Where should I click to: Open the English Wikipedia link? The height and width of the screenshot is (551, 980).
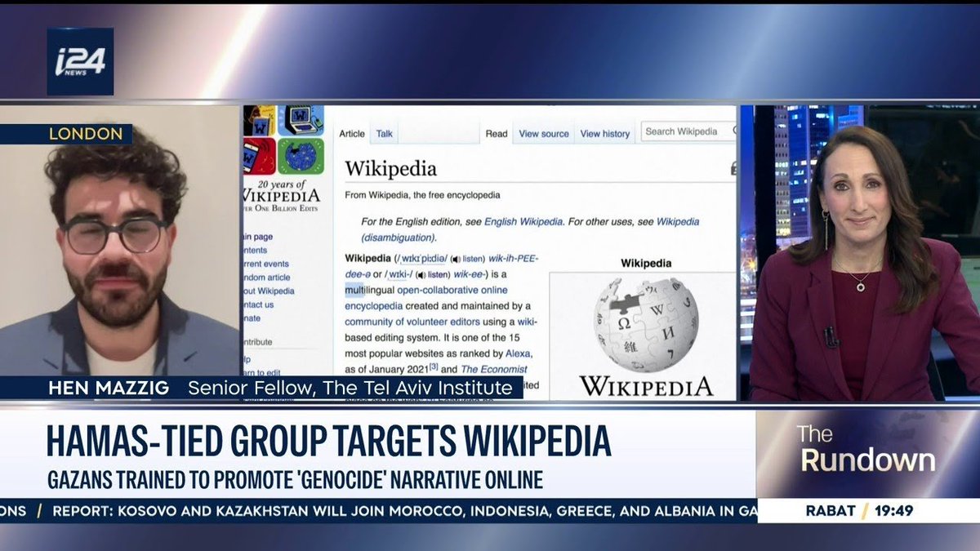click(523, 221)
